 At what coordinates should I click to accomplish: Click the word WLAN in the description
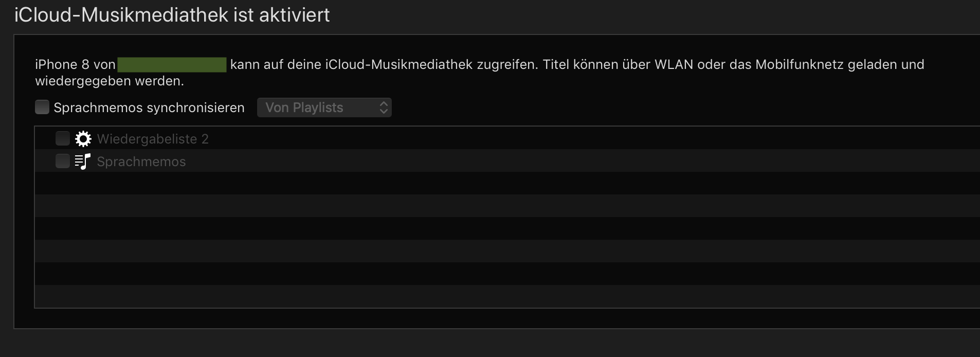coord(674,65)
